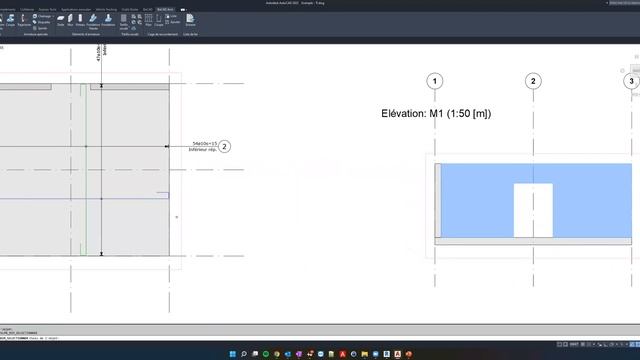The width and height of the screenshot is (640, 360).
Task: Open Windows taskbar Search
Action: (x=244, y=354)
